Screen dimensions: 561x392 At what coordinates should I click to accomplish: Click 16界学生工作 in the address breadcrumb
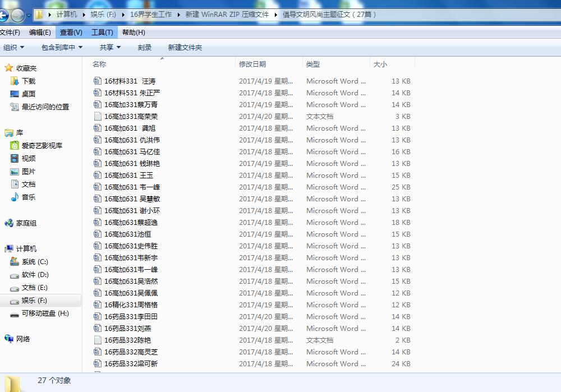(151, 15)
